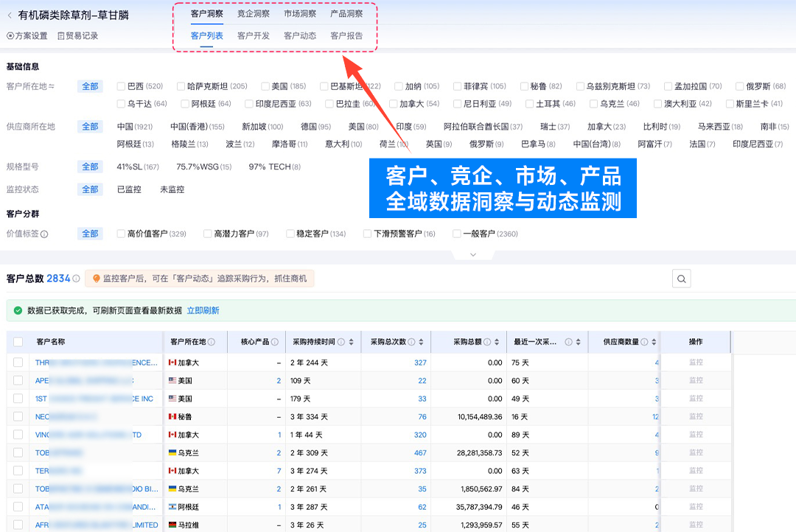Click 监控 for the first customer row
The width and height of the screenshot is (796, 532).
[x=696, y=363]
